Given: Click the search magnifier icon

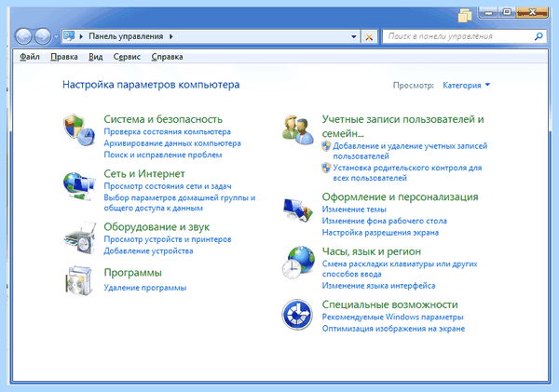Looking at the screenshot, I should [x=539, y=36].
